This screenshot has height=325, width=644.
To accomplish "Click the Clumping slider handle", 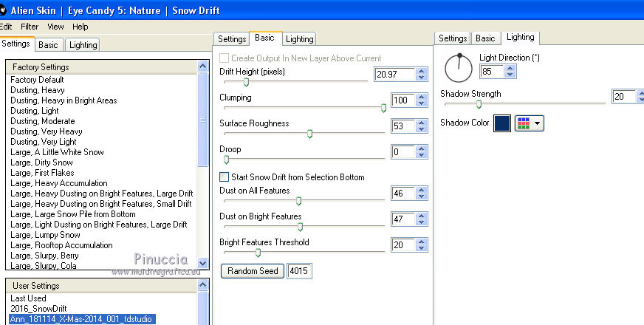I will [x=383, y=108].
